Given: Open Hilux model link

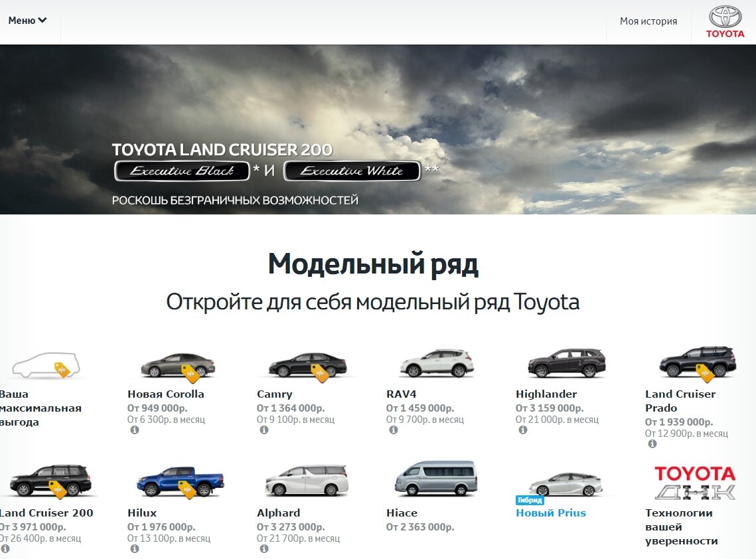Looking at the screenshot, I should (x=142, y=513).
